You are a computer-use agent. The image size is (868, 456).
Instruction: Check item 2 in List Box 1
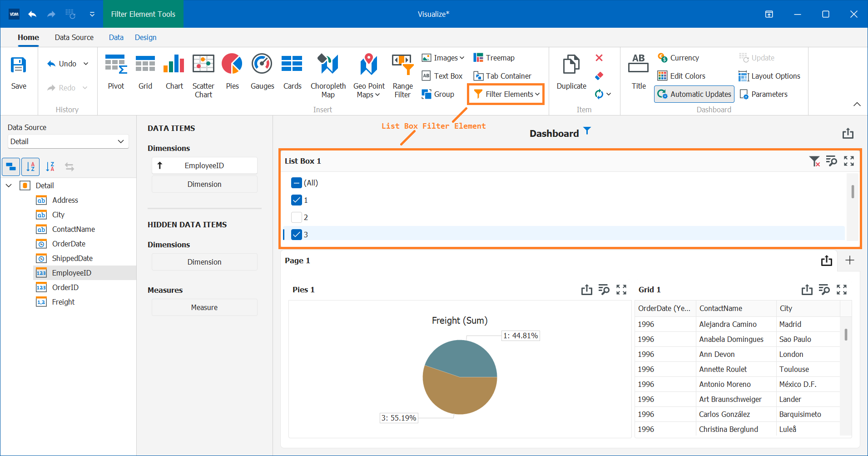click(x=297, y=217)
